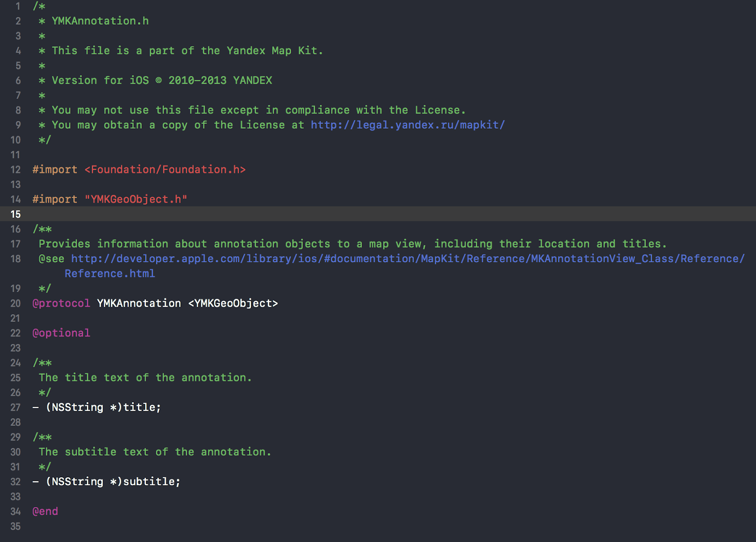The image size is (756, 542).
Task: Click the @optional keyword
Action: pos(61,333)
